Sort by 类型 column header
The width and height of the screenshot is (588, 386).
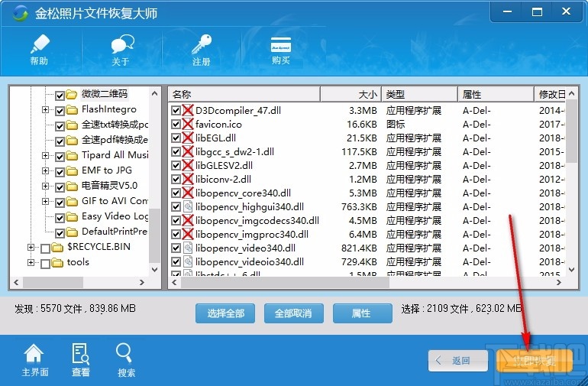point(419,94)
